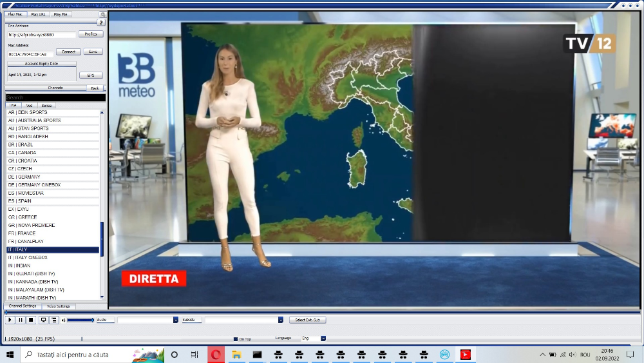Open File Explorer from taskbar
The width and height of the screenshot is (644, 363).
pos(236,355)
